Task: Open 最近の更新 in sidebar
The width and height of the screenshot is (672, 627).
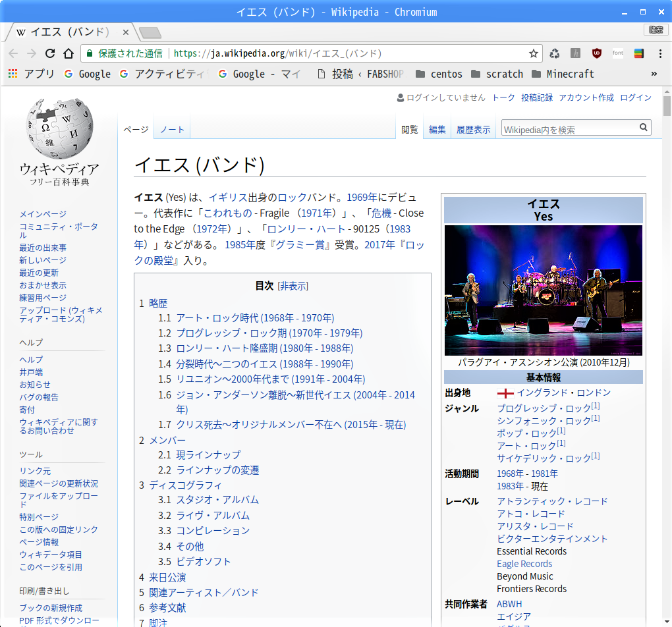Action: point(39,273)
